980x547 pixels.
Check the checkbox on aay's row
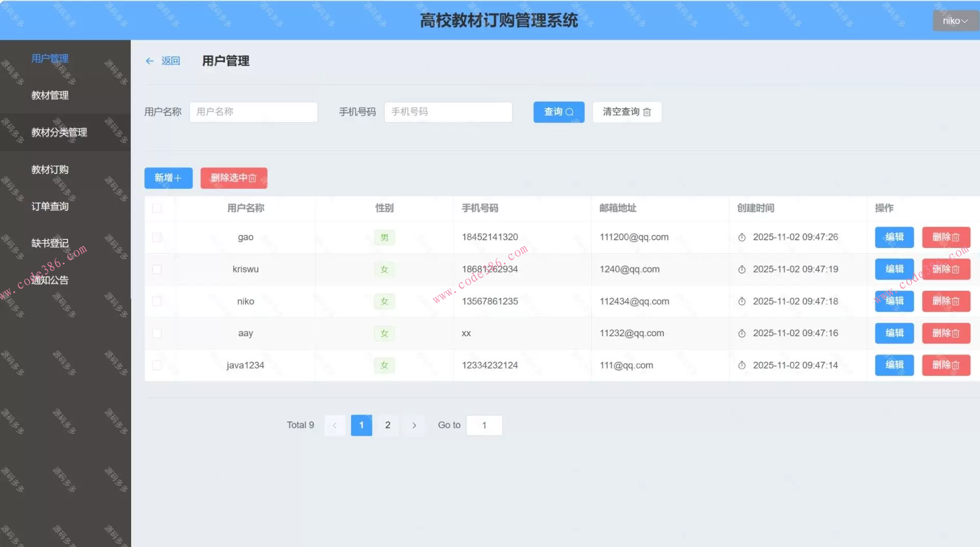point(157,333)
